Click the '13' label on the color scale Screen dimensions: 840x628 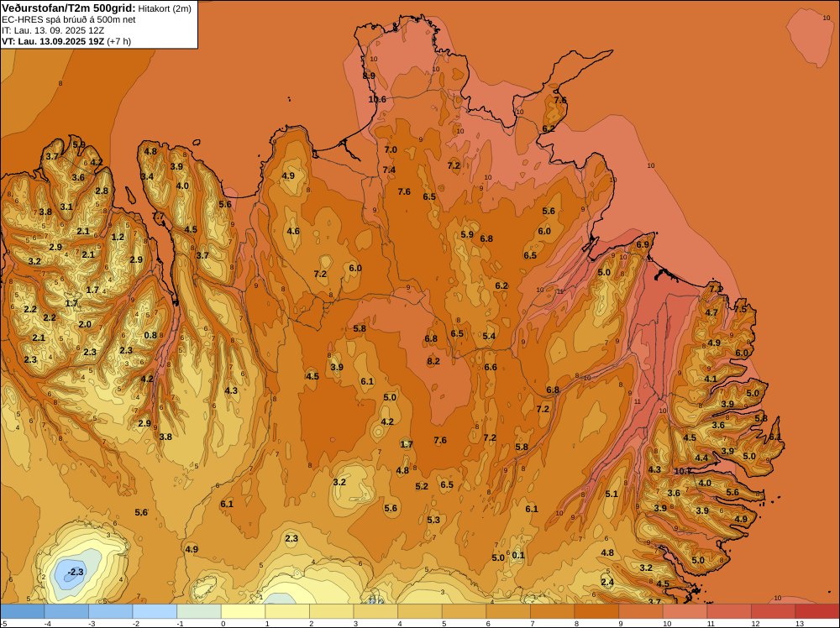800,623
